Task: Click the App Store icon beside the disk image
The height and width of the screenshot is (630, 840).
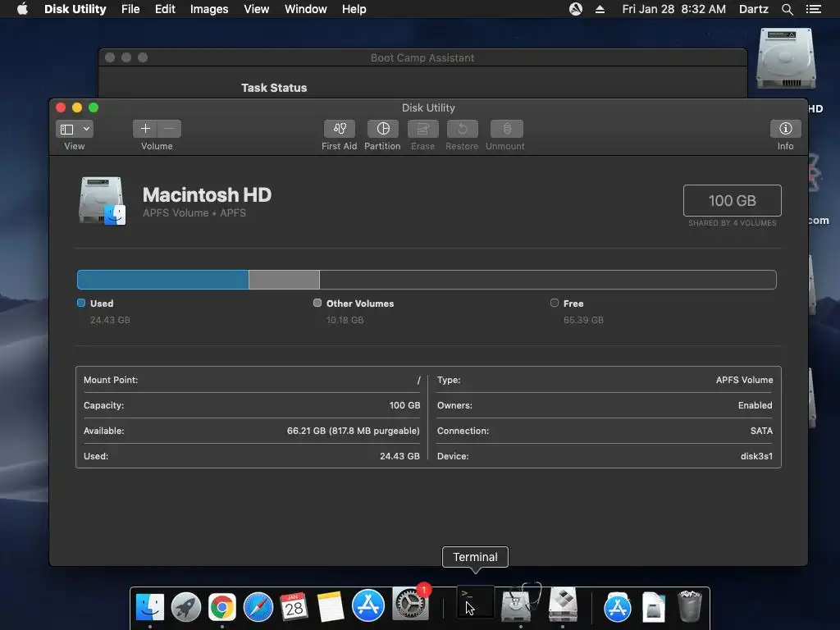Action: pos(618,608)
